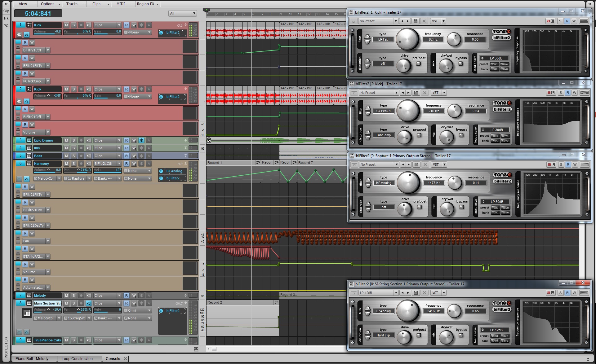Close the Console tab
This screenshot has height=364, width=596.
[x=125, y=359]
